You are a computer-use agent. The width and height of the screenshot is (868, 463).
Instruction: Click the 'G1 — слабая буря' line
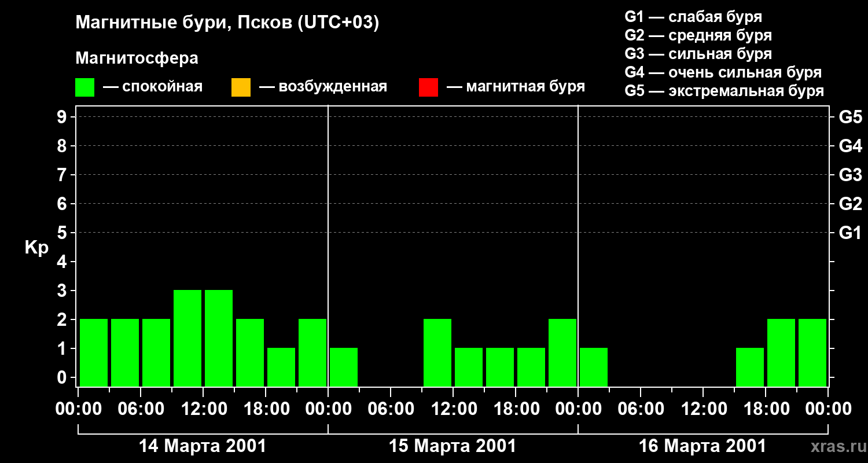pyautogui.click(x=693, y=16)
